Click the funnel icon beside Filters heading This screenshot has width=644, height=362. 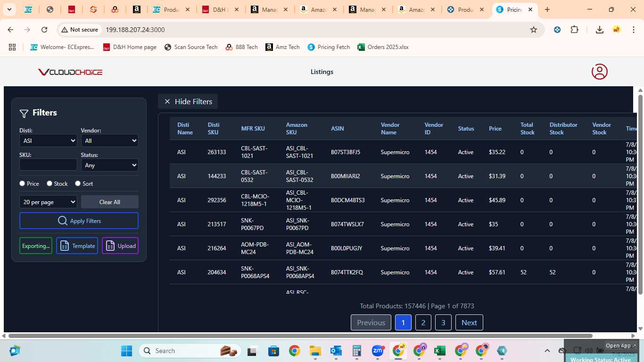click(24, 113)
